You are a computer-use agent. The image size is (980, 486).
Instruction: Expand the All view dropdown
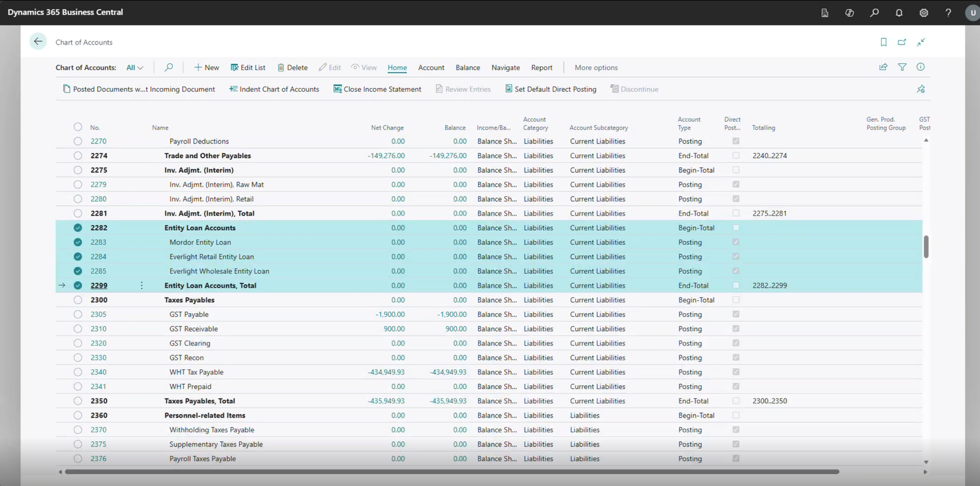pyautogui.click(x=135, y=68)
